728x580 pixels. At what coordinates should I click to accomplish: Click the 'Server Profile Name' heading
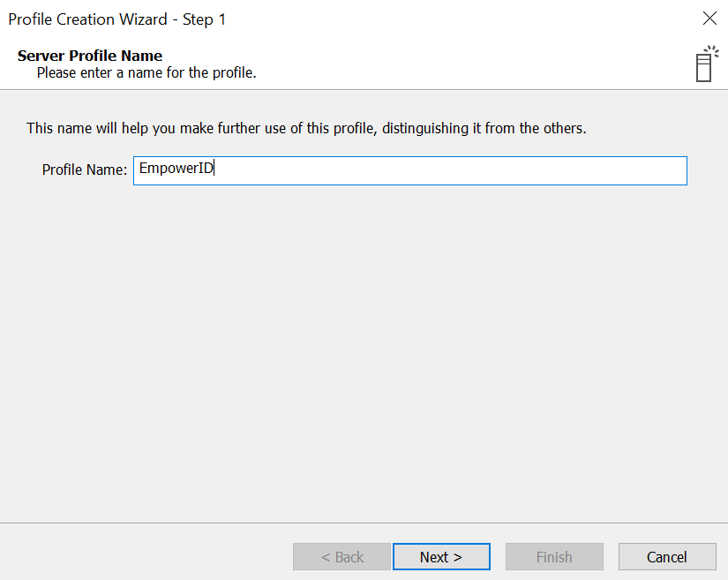(89, 56)
